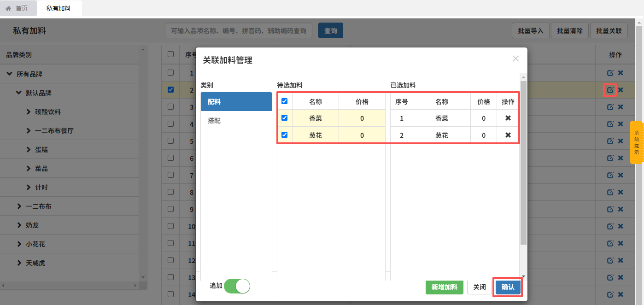644x305 pixels.
Task: Uncheck the checkbox for row 2
Action: [170, 89]
